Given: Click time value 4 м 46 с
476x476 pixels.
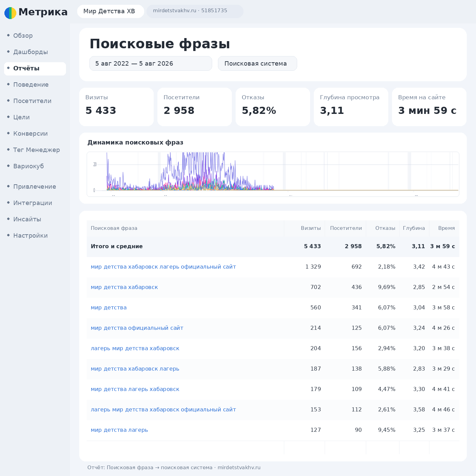Looking at the screenshot, I should 443,410.
